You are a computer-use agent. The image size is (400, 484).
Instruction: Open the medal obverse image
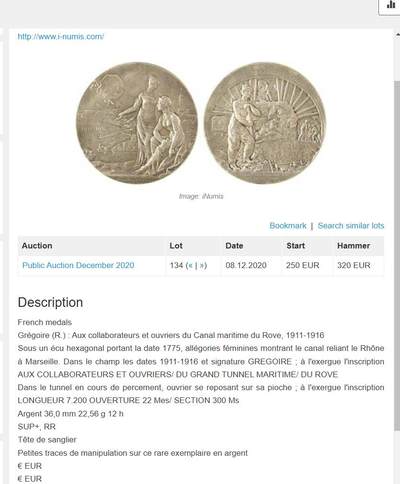click(137, 123)
